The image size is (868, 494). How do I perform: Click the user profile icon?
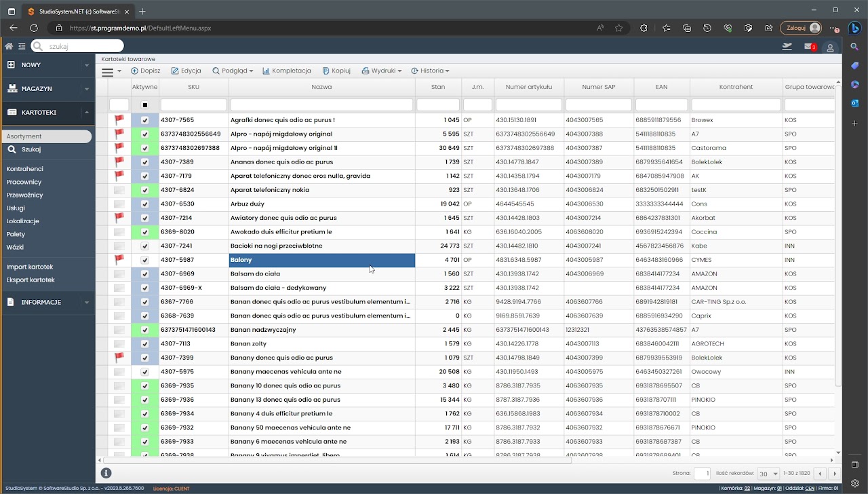(x=830, y=47)
